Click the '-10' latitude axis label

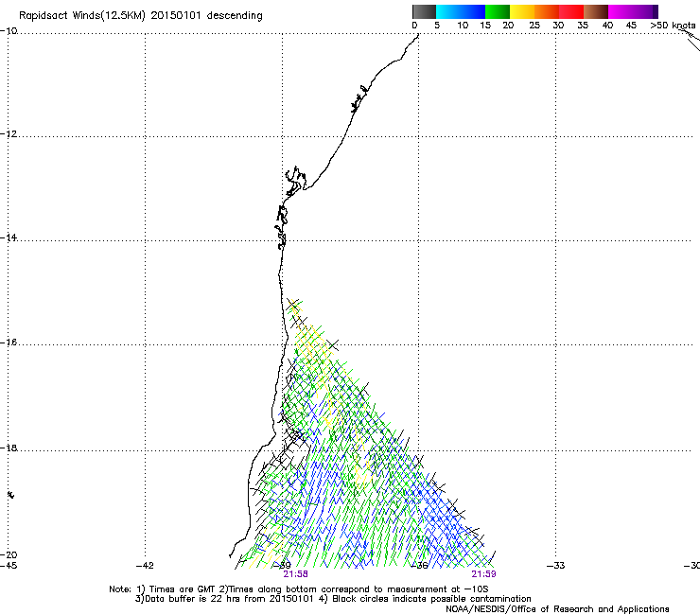tap(9, 31)
